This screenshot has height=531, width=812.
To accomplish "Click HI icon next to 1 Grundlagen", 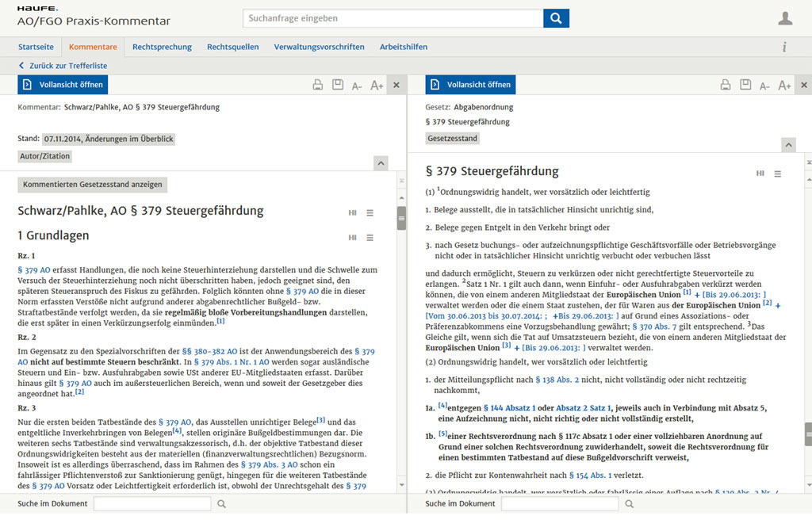I will [x=352, y=238].
